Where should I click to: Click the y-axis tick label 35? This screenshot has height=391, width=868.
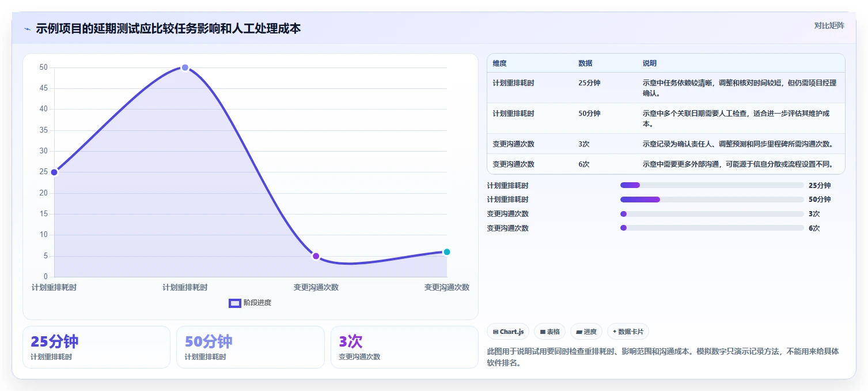click(43, 130)
